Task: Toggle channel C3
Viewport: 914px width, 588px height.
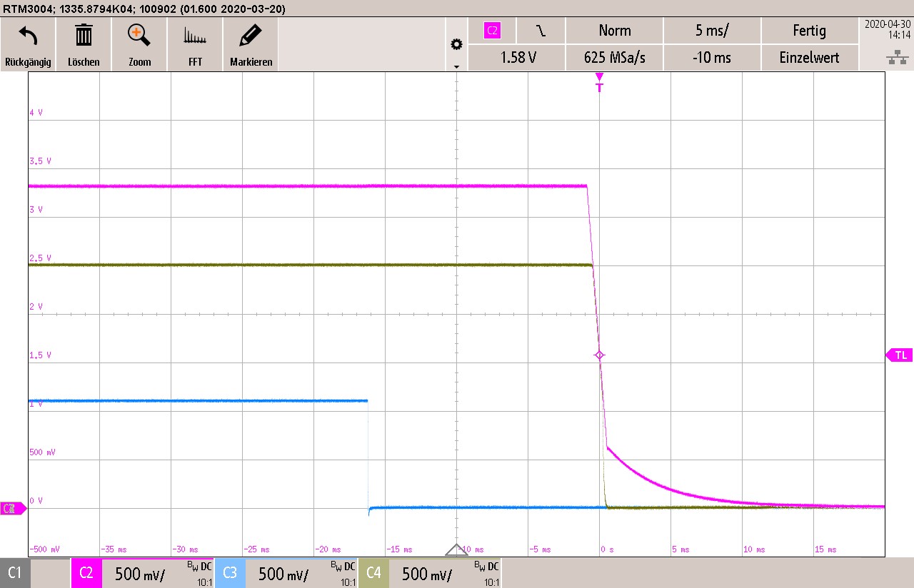Action: 230,573
